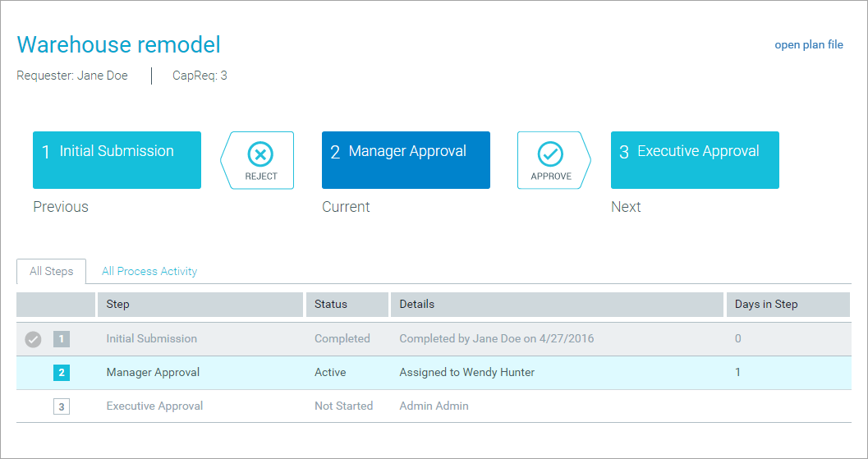Select the step 2 number badge in table

point(62,373)
